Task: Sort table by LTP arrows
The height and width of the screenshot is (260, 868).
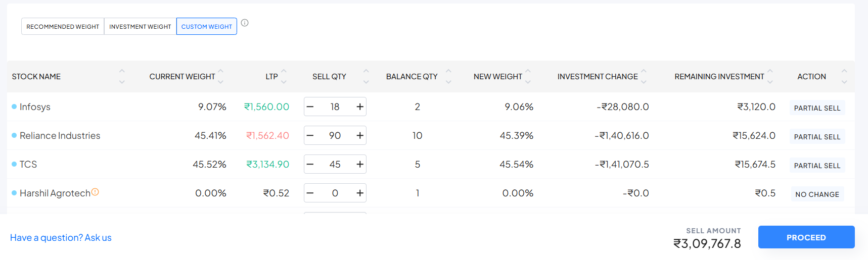Action: click(x=284, y=76)
